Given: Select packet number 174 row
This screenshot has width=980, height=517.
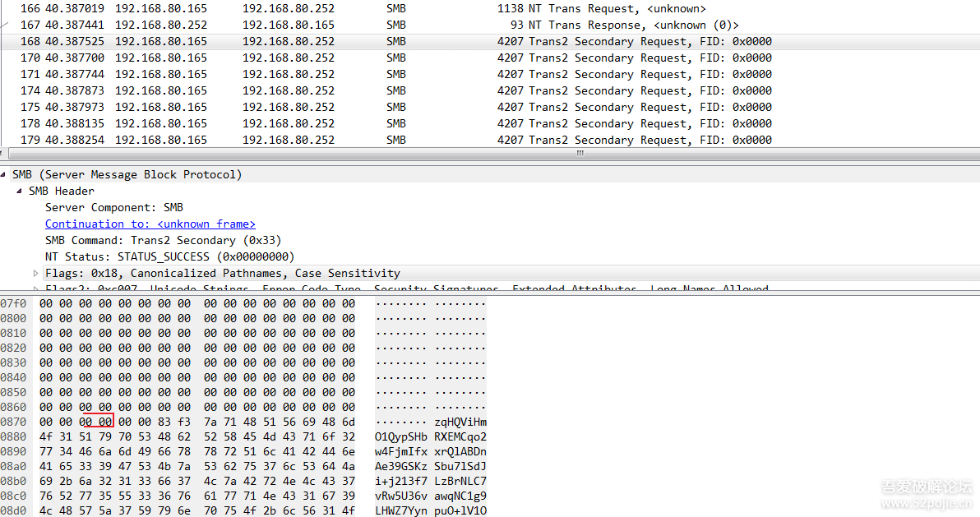Looking at the screenshot, I should click(x=395, y=90).
